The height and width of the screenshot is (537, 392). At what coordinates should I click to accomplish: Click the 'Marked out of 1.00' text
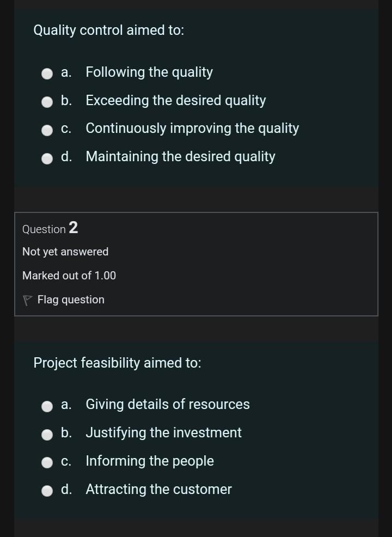click(x=69, y=276)
